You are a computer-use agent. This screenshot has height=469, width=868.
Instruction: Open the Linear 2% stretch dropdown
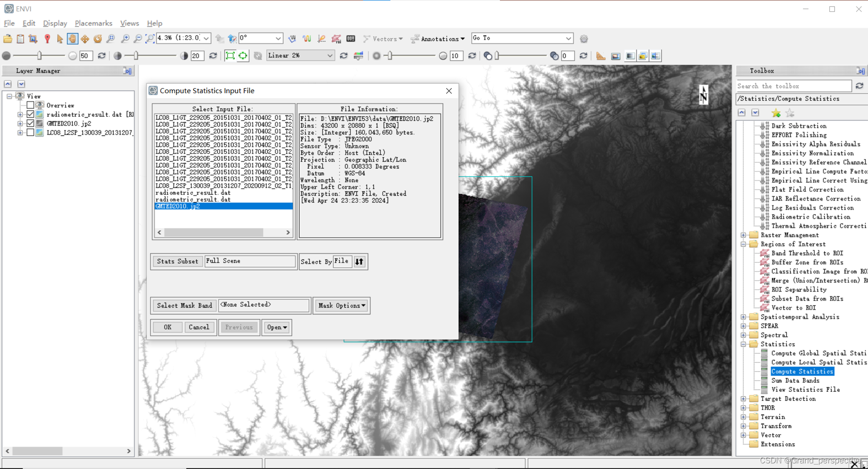click(330, 56)
